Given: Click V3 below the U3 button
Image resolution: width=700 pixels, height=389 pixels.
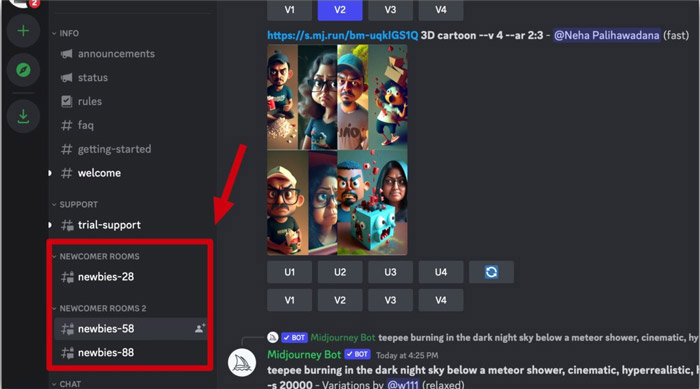Looking at the screenshot, I should pyautogui.click(x=390, y=300).
